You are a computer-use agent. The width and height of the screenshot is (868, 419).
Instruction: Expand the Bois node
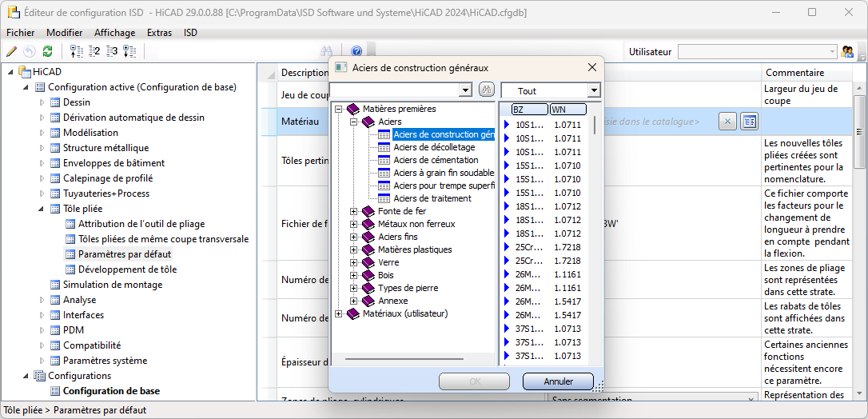[354, 275]
